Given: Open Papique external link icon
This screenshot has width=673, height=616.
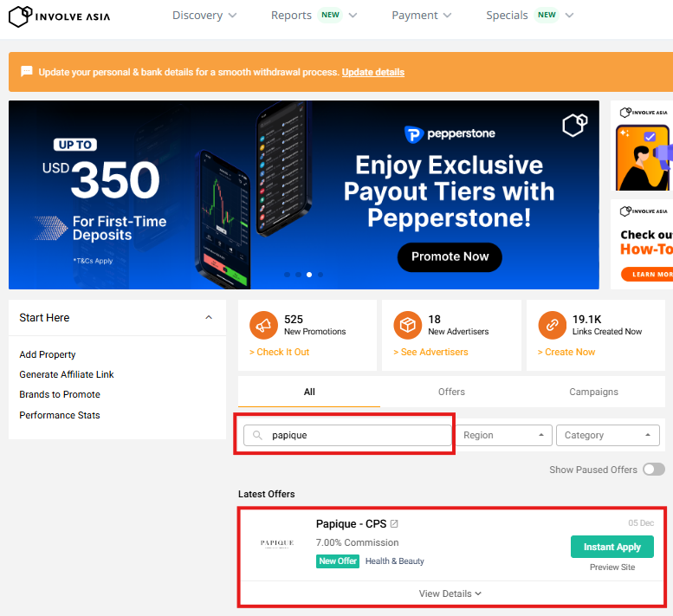Looking at the screenshot, I should (395, 524).
